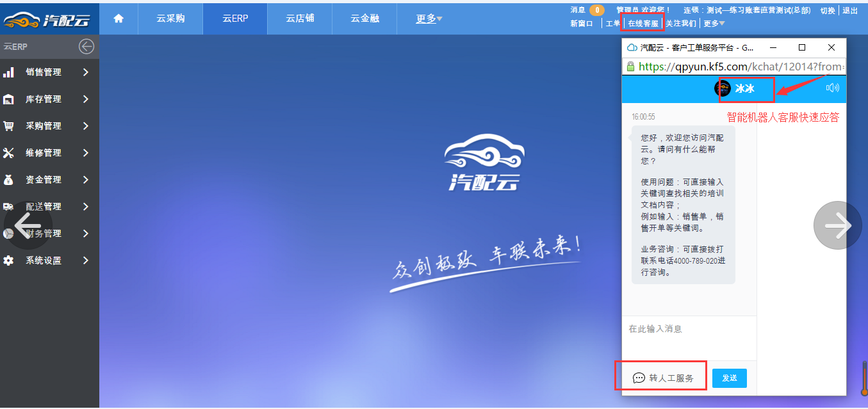Switch to the 云金融 tab
Image resolution: width=868 pixels, height=409 pixels.
364,19
